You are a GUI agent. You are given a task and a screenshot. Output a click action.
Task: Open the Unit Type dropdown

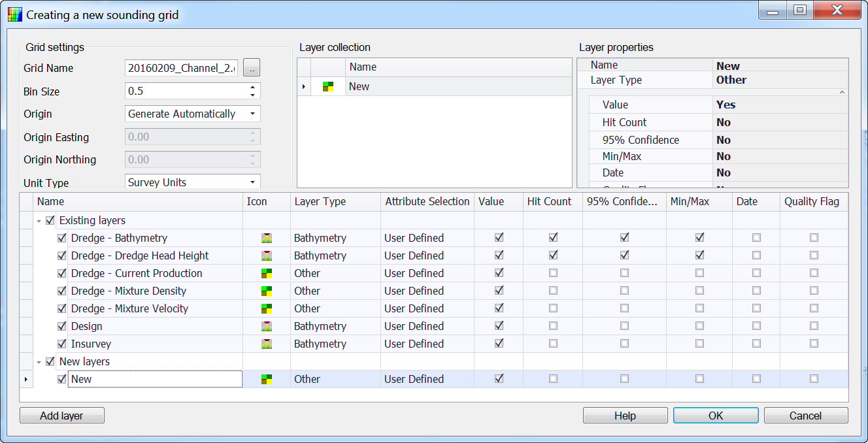click(252, 182)
